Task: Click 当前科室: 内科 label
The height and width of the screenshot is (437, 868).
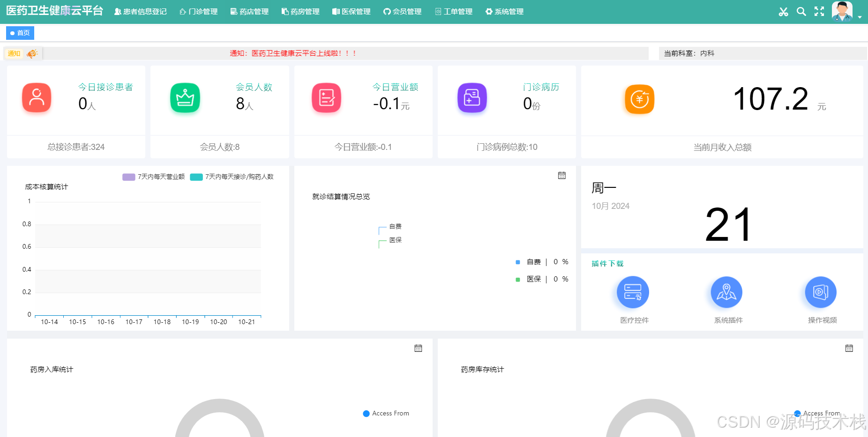Action: point(689,53)
